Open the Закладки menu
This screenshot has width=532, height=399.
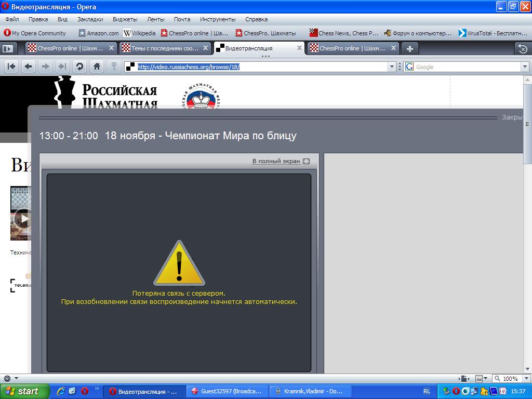(90, 19)
